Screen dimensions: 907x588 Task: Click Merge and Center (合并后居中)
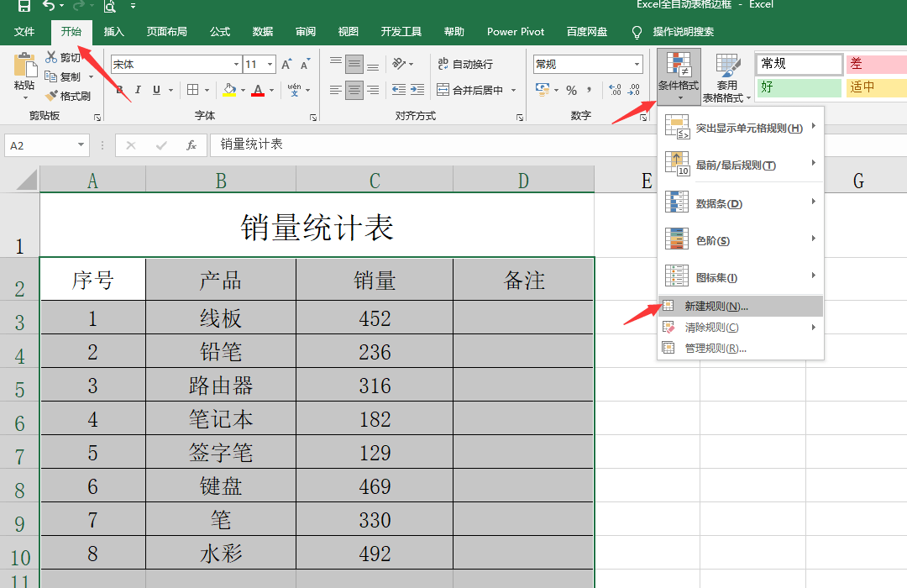pos(469,90)
